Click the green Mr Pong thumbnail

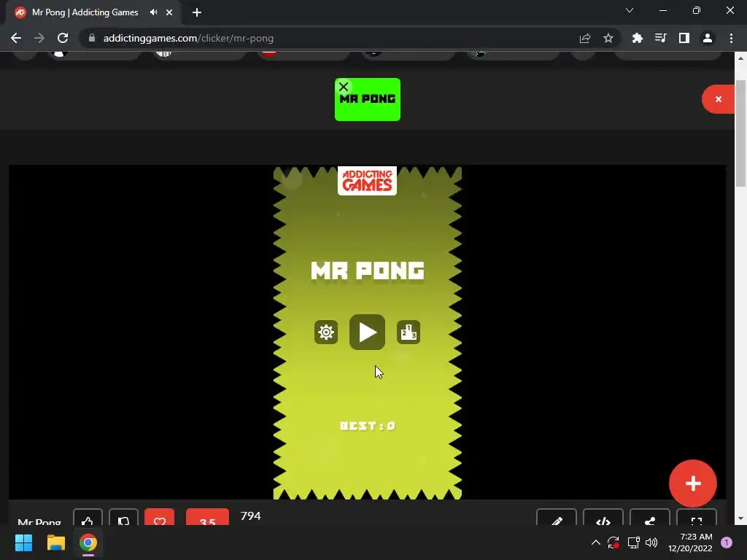[x=368, y=99]
